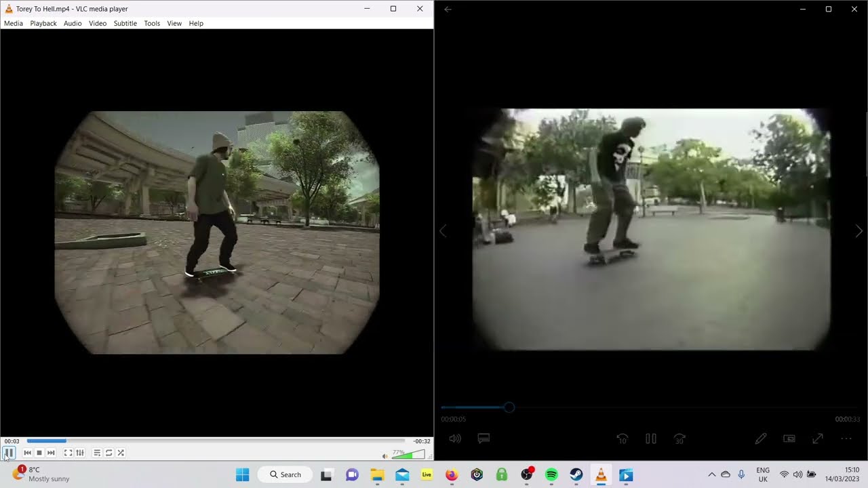Click Movies & TV icon on taskbar
The height and width of the screenshot is (488, 868).
tap(626, 474)
